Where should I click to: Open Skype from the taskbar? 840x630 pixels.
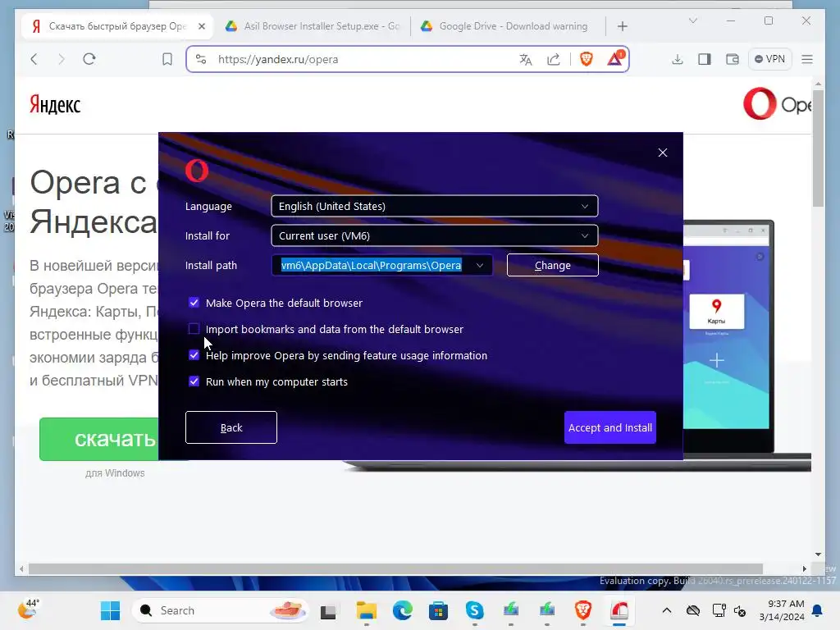click(x=475, y=610)
